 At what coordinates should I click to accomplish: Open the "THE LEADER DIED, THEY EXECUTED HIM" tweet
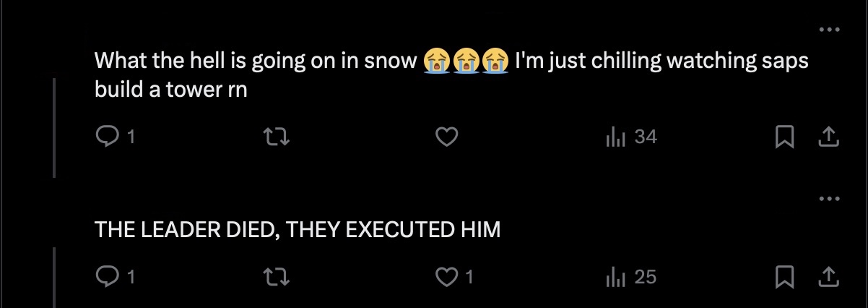298,230
